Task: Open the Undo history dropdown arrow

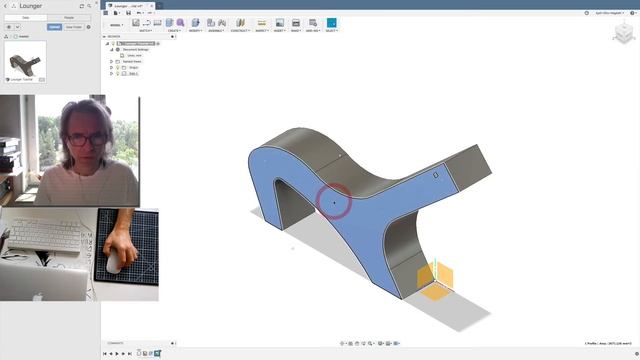Action: click(x=142, y=13)
